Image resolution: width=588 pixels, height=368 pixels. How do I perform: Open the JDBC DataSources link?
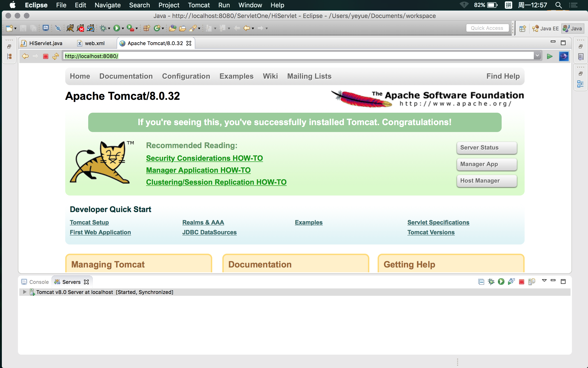pos(209,232)
